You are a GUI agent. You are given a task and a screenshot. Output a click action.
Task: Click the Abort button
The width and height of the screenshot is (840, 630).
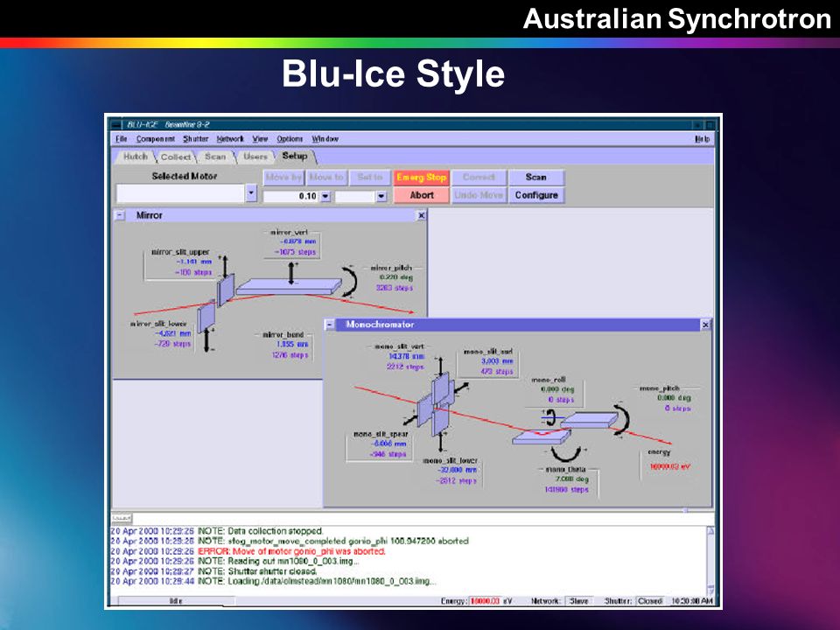tap(421, 195)
